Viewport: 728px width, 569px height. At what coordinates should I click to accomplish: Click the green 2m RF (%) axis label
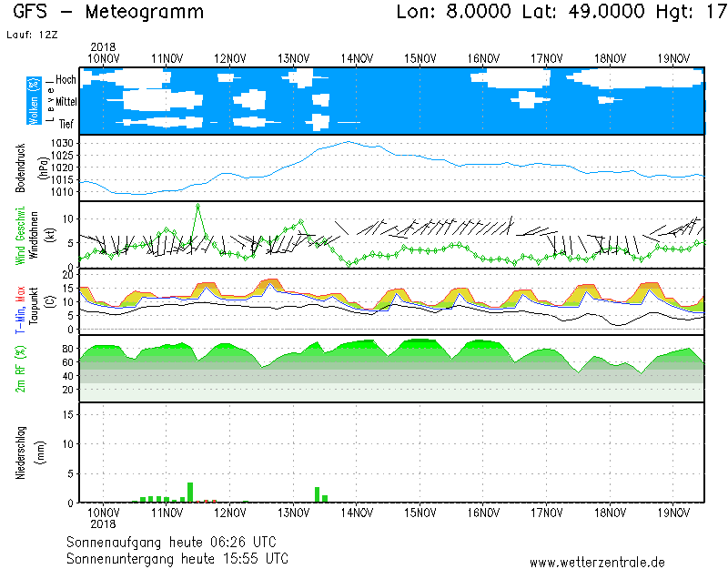[x=20, y=369]
